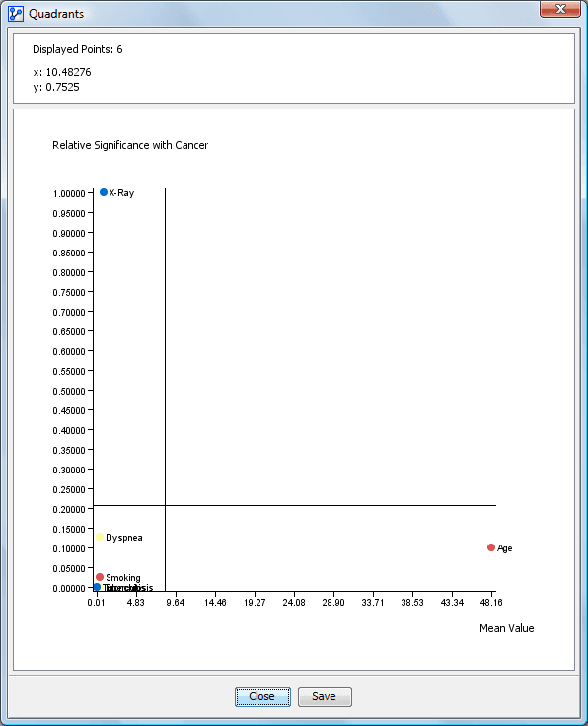
Task: Close the Quadrants window with the X
Action: (560, 9)
